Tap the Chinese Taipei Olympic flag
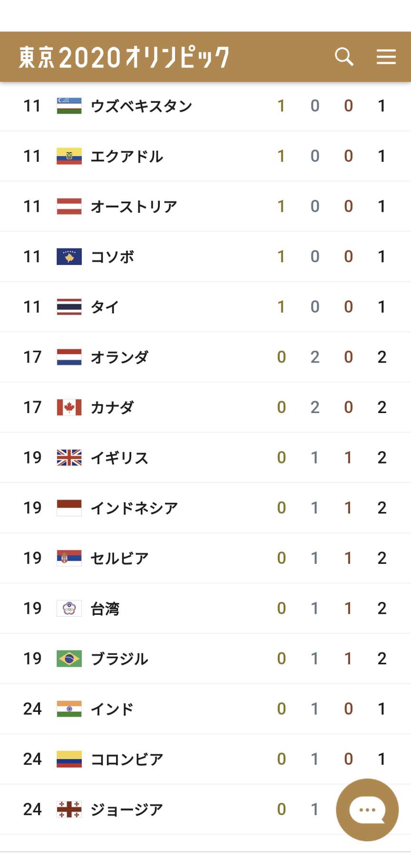Image resolution: width=411 pixels, height=868 pixels. click(69, 608)
